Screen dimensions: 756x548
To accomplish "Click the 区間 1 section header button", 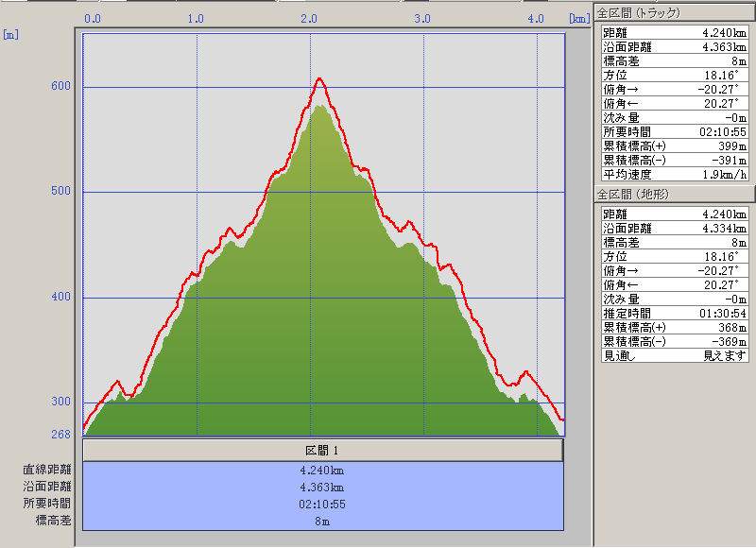I will point(322,451).
